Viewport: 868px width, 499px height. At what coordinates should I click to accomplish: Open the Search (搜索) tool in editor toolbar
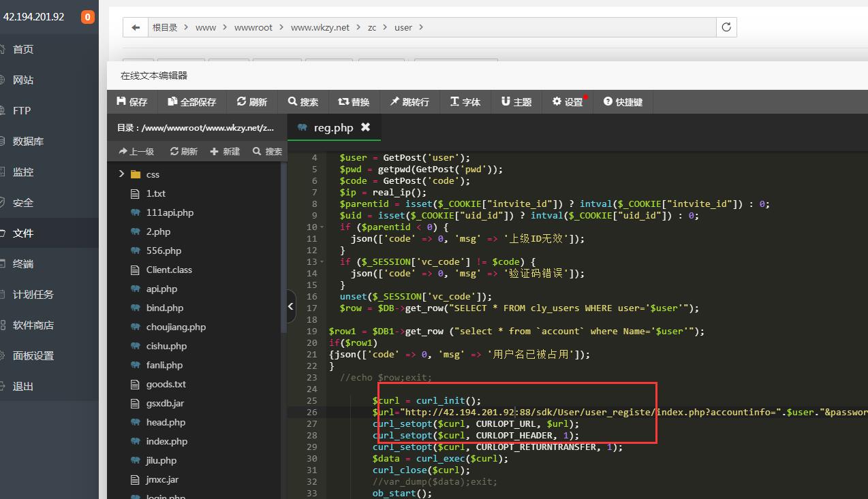point(303,101)
